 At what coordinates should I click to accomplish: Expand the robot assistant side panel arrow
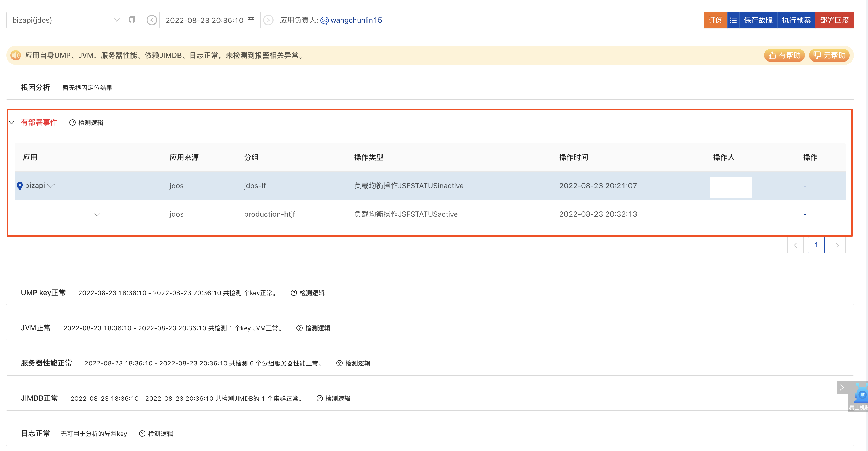pyautogui.click(x=842, y=387)
